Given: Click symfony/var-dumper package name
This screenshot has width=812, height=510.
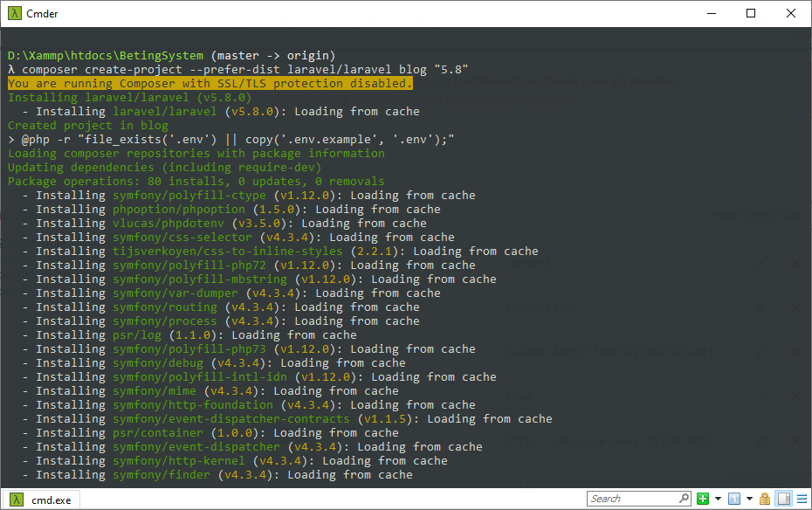Looking at the screenshot, I should pyautogui.click(x=175, y=293).
